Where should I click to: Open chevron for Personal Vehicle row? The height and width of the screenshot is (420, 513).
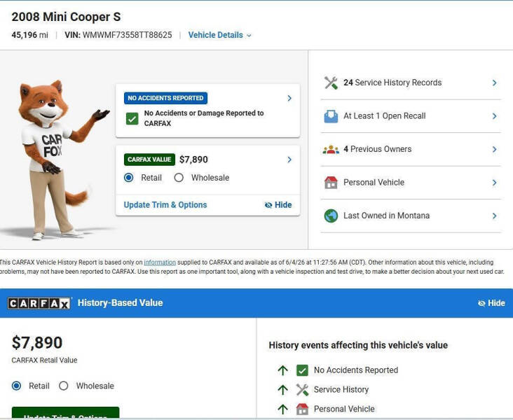pyautogui.click(x=494, y=183)
